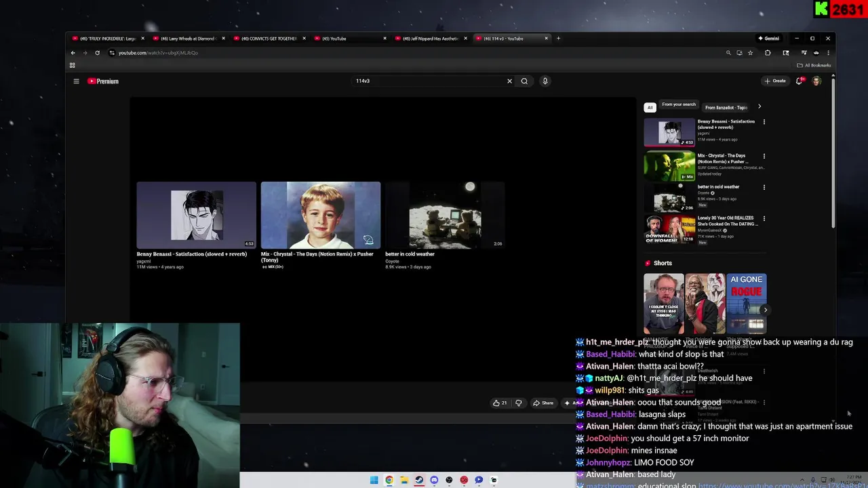The width and height of the screenshot is (868, 488).
Task: Reload the page with refresh icon
Action: (x=98, y=53)
